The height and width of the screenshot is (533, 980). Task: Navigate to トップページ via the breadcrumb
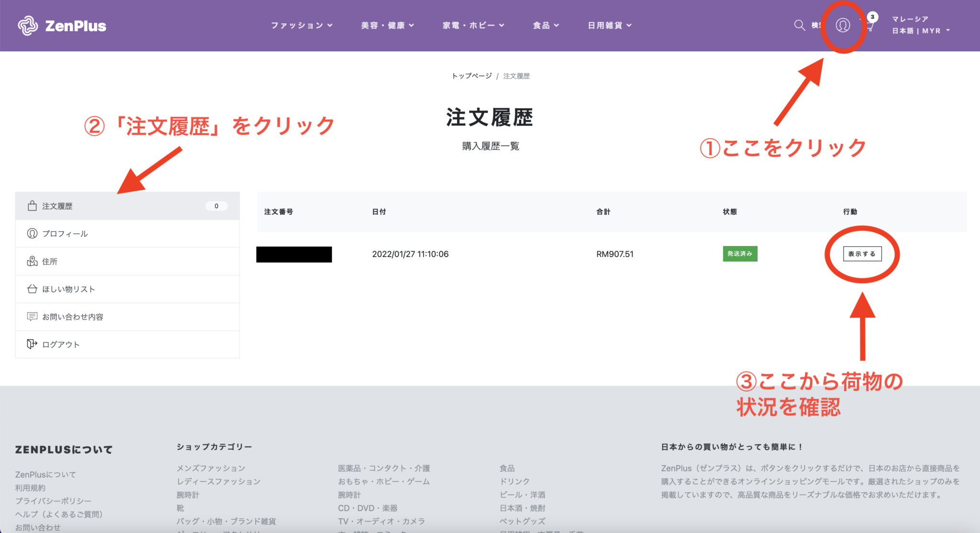click(472, 76)
